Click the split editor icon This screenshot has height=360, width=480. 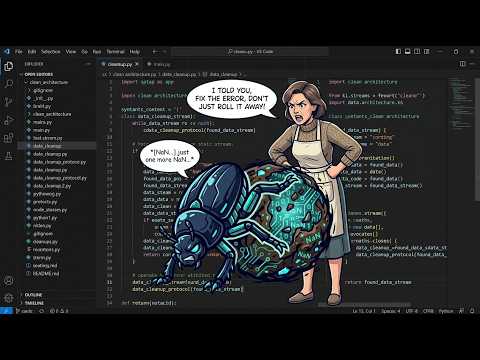[462, 64]
